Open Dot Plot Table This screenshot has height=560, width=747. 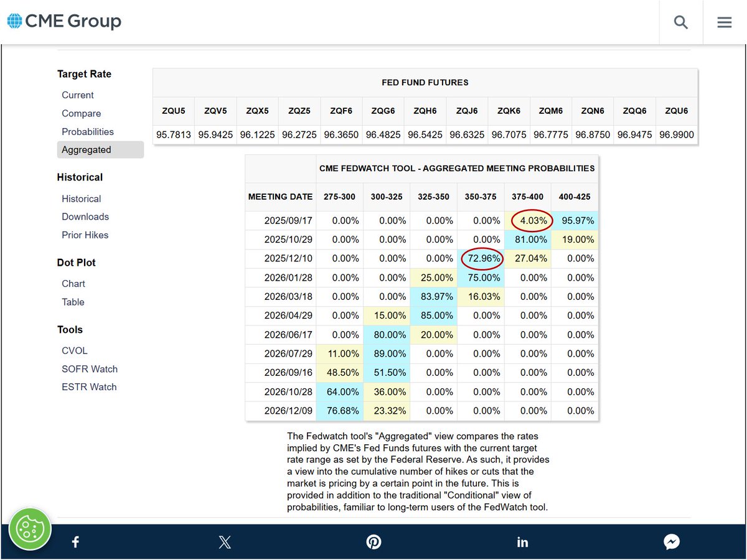[73, 302]
